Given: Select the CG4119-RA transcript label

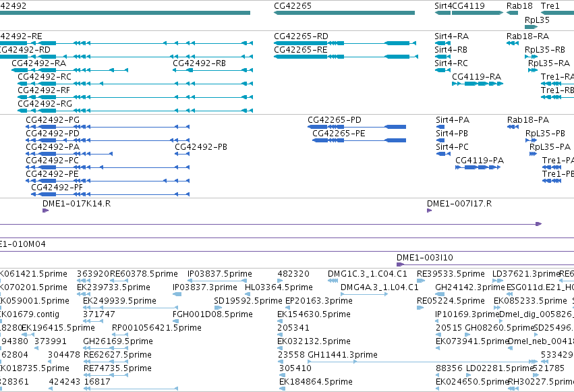Looking at the screenshot, I should 477,77.
